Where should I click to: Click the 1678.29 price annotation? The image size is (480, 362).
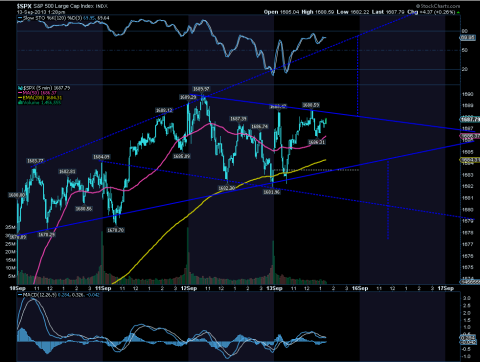point(46,235)
